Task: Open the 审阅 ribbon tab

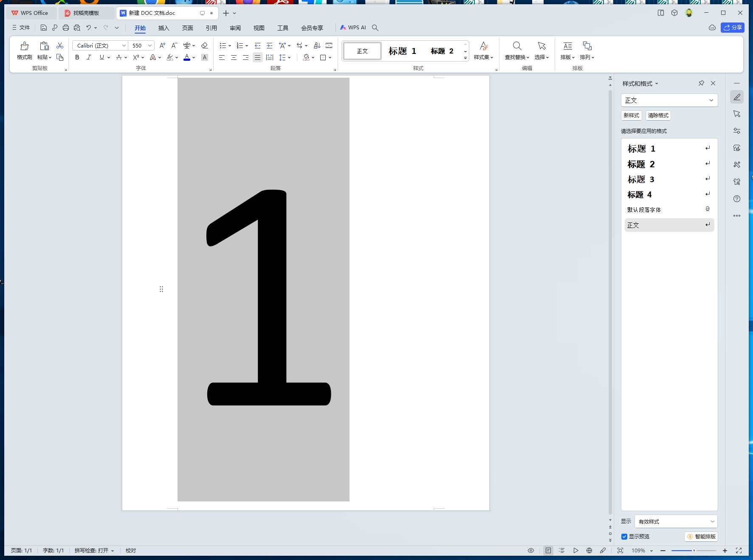Action: coord(235,28)
